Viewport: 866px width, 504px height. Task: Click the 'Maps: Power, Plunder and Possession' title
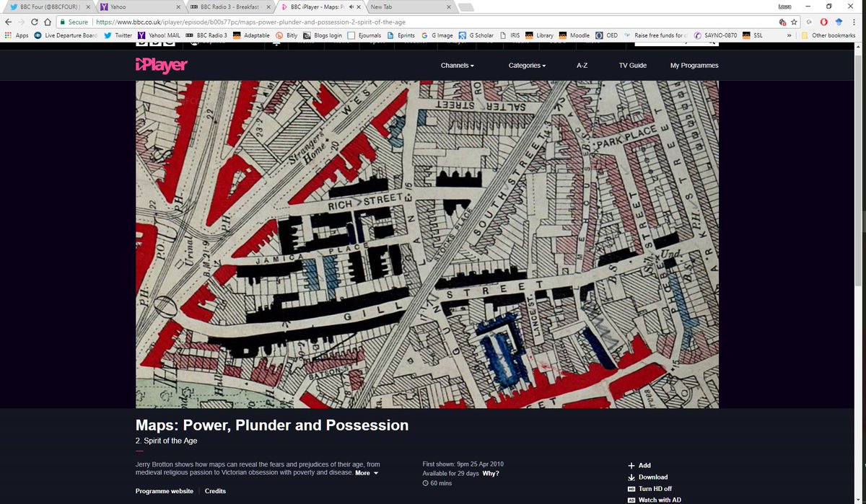pos(272,425)
